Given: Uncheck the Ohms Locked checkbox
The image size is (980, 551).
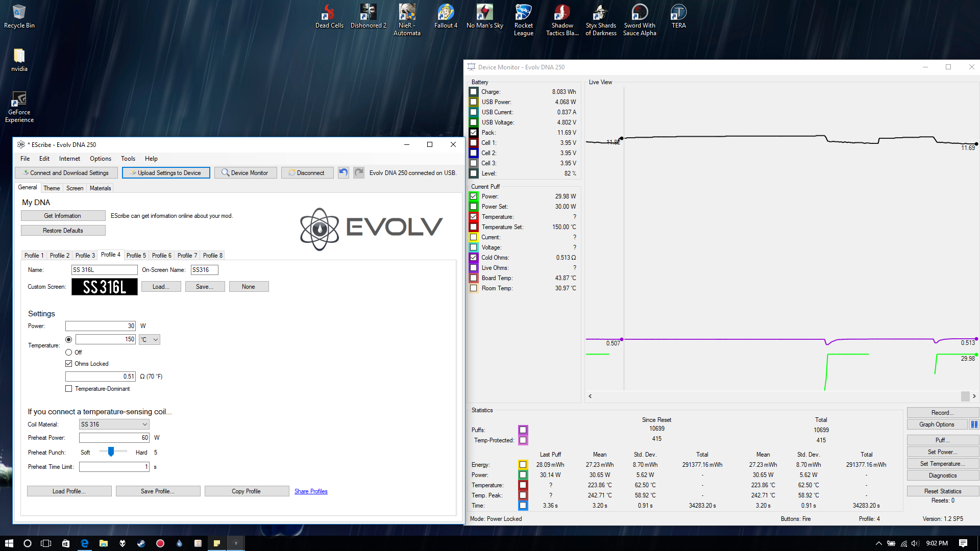Looking at the screenshot, I should (x=69, y=364).
